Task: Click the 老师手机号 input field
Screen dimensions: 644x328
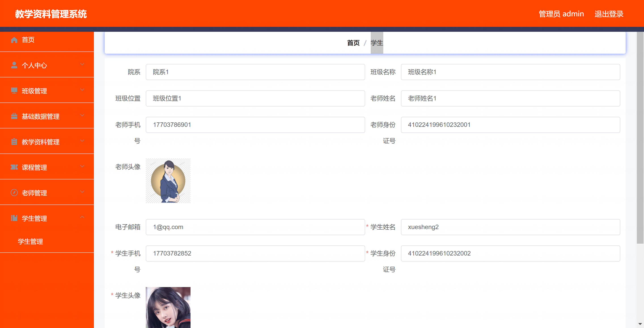Action: (255, 125)
